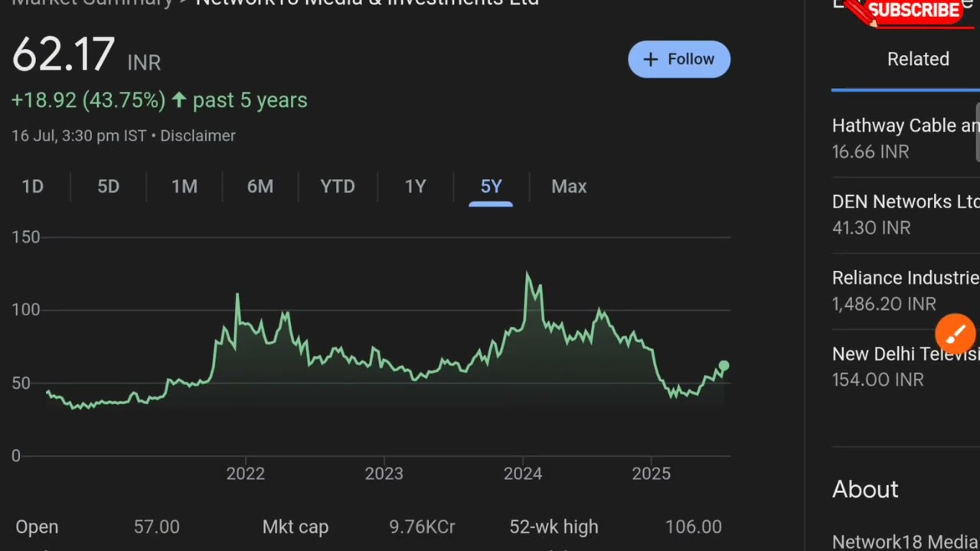Select the 1D time range
This screenshot has width=980, height=551.
pyautogui.click(x=33, y=187)
